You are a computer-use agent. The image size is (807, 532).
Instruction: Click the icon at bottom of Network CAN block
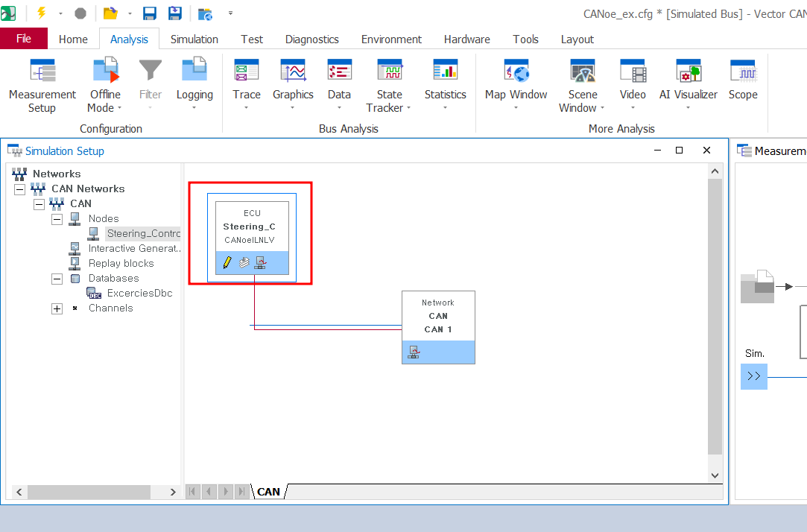tap(414, 352)
